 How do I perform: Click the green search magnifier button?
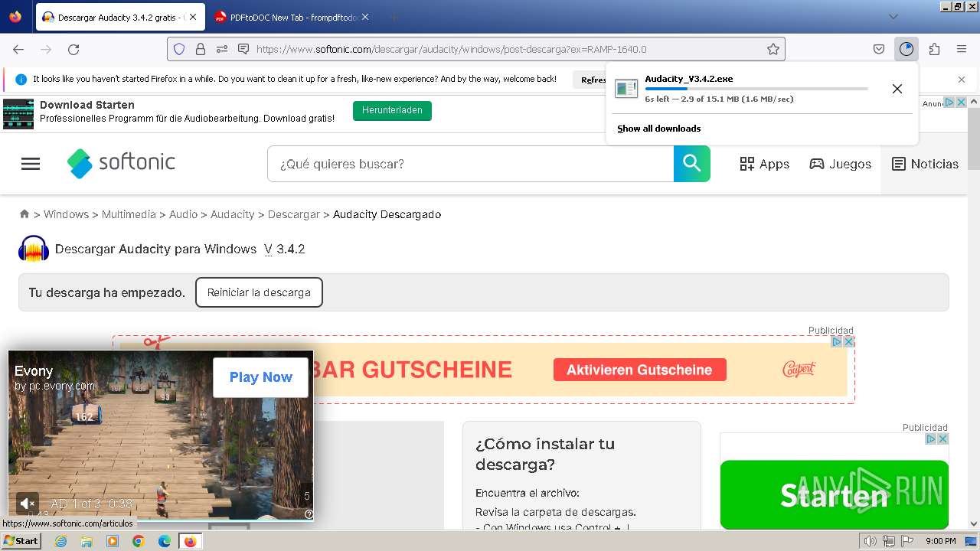pyautogui.click(x=692, y=164)
